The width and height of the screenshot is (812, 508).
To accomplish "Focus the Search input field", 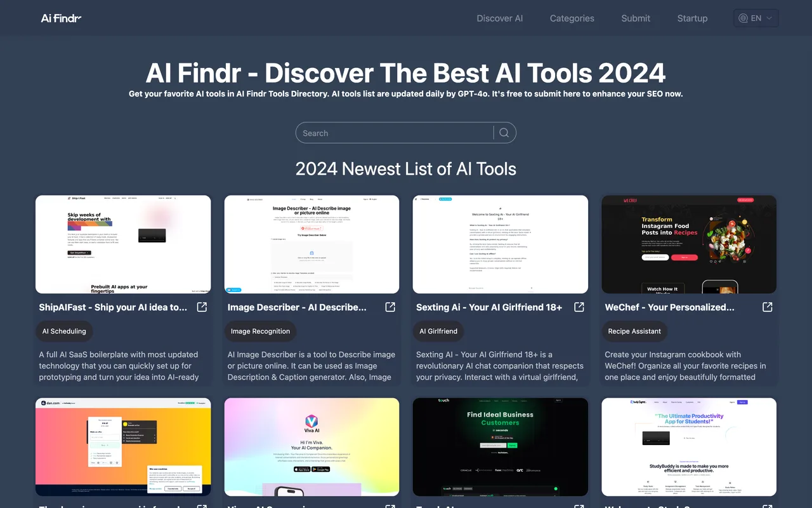I will 395,133.
